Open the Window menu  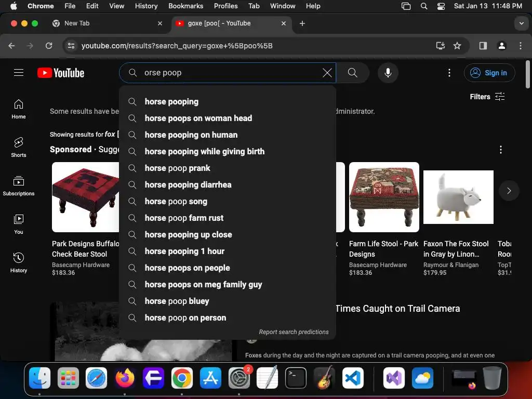pos(283,6)
